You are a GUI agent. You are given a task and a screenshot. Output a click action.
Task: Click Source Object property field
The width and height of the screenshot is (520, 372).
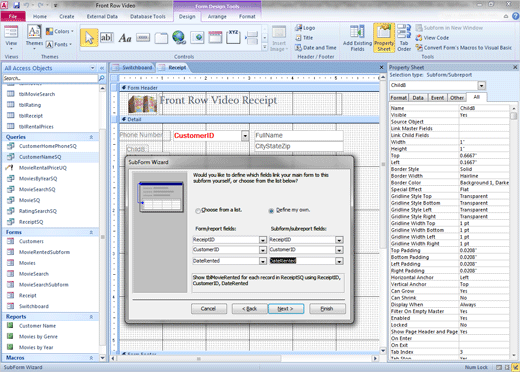[x=484, y=122]
